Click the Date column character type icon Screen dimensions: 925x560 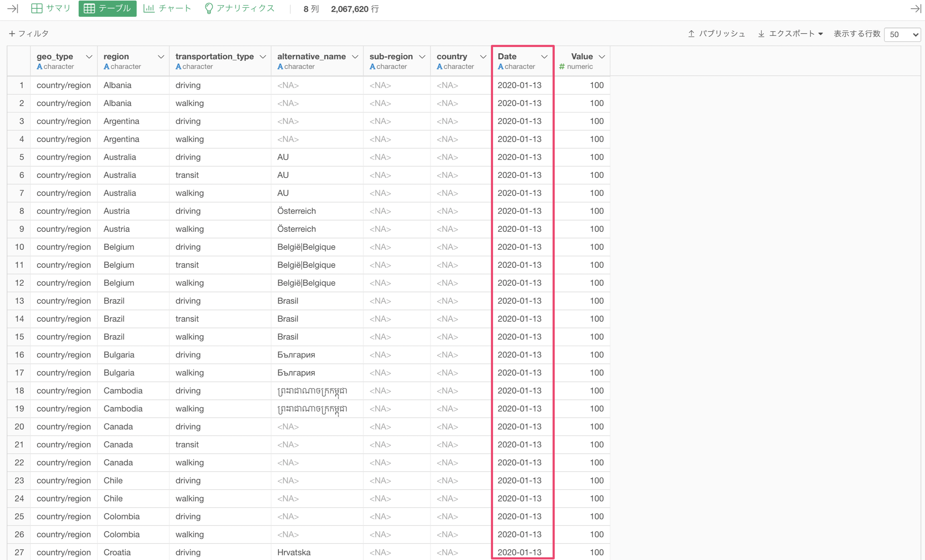[500, 66]
